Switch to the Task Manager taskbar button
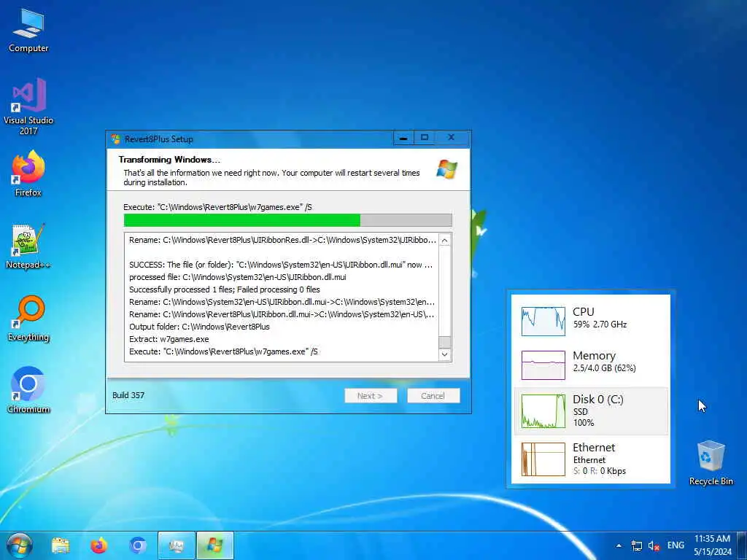This screenshot has width=747, height=560. tap(177, 545)
